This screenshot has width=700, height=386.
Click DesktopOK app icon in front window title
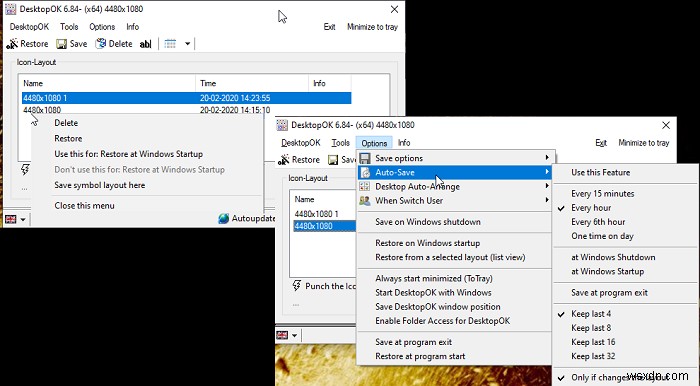pyautogui.click(x=282, y=125)
